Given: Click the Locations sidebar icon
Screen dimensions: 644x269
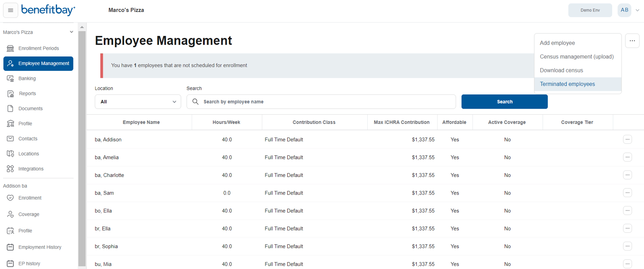Looking at the screenshot, I should tap(10, 154).
